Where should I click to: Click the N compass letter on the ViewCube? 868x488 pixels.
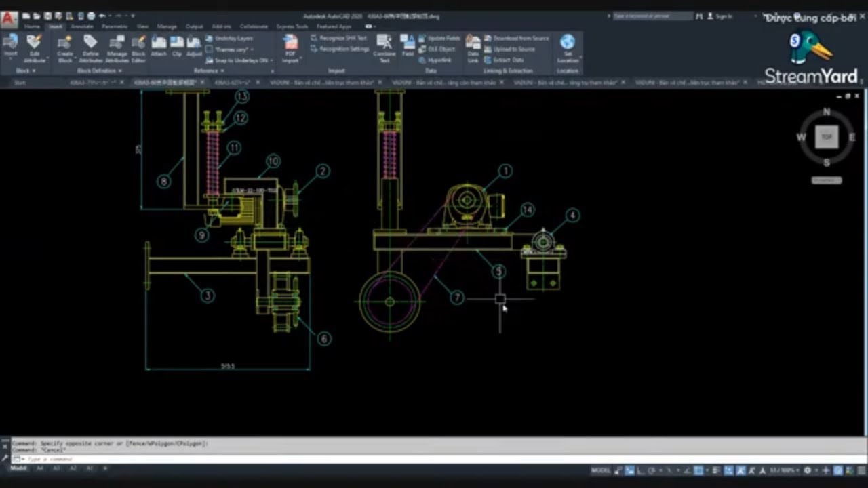(x=826, y=111)
